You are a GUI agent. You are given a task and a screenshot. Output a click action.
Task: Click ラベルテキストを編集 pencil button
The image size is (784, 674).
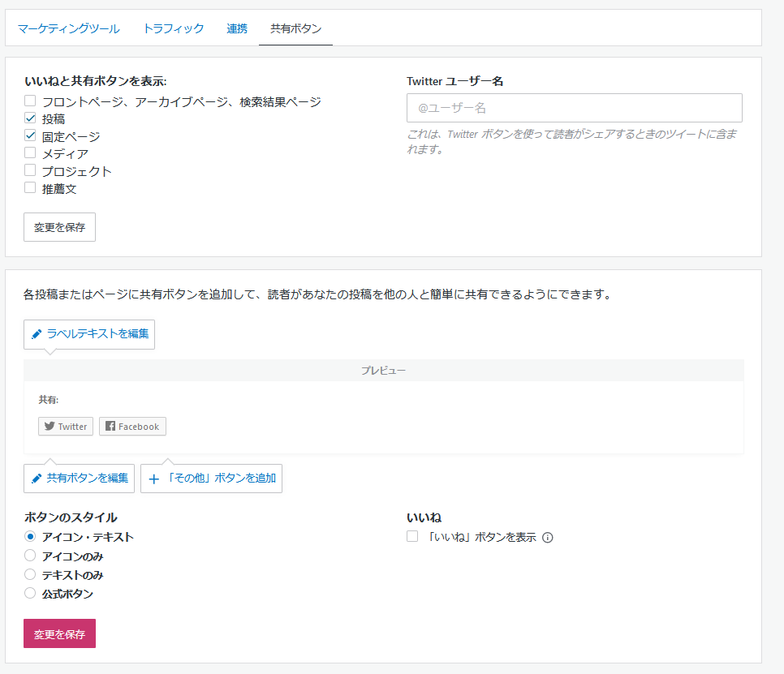89,334
